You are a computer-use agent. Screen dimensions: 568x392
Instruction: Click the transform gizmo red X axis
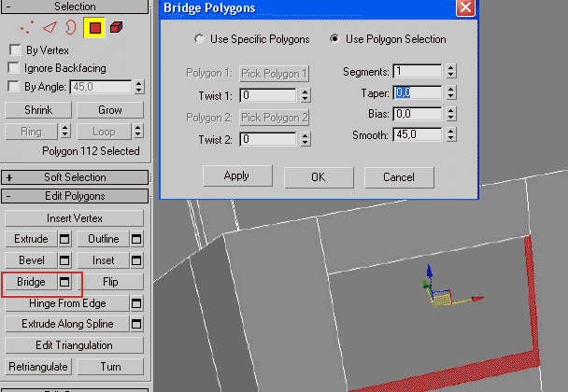(477, 299)
